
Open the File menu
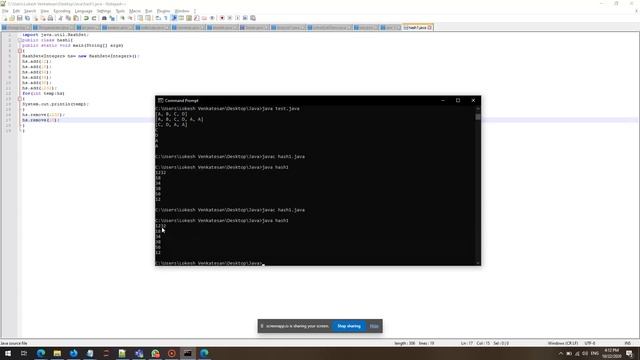[x=5, y=11]
